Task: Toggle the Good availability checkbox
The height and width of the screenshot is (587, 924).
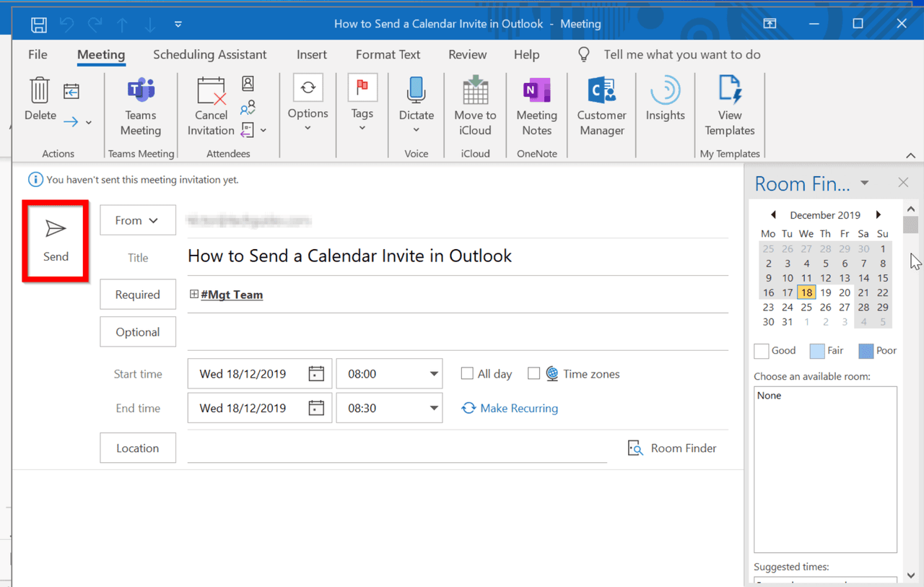Action: [x=761, y=351]
